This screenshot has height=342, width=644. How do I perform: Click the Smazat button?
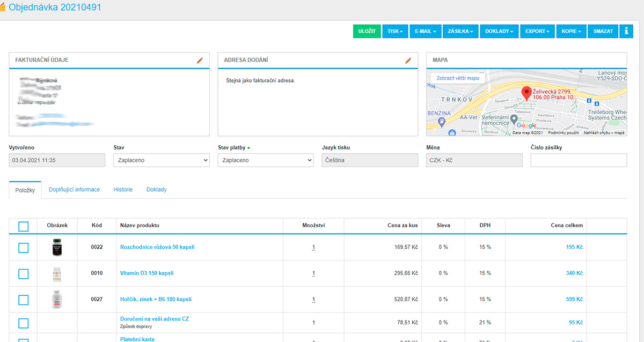[603, 31]
